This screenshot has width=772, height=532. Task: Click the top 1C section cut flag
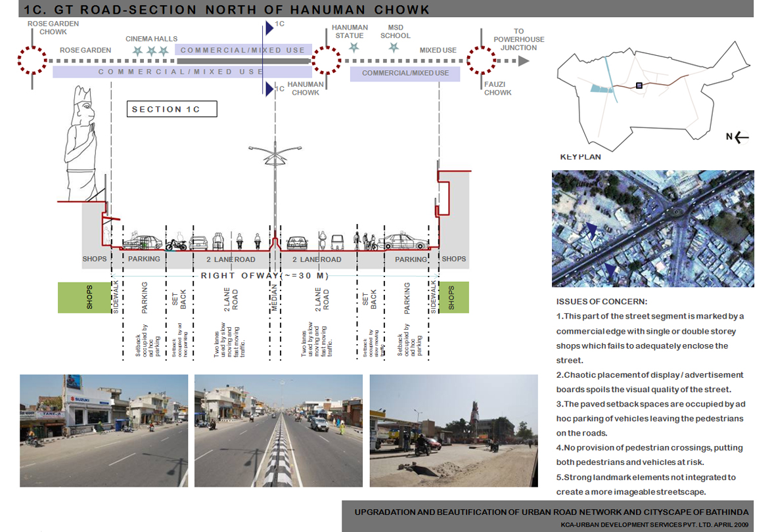point(270,28)
